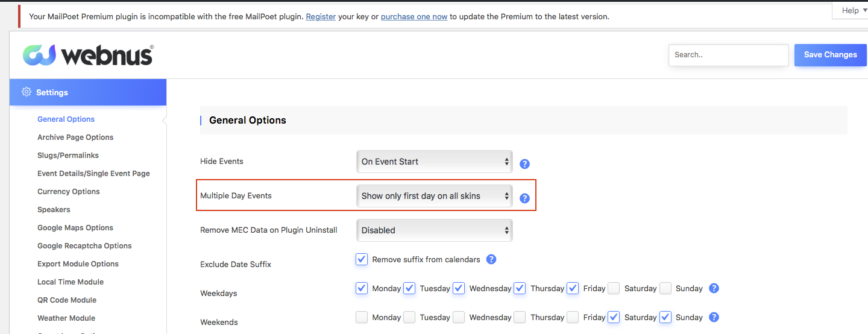Click the help icon beside Hide Events
The width and height of the screenshot is (868, 334).
tap(524, 164)
